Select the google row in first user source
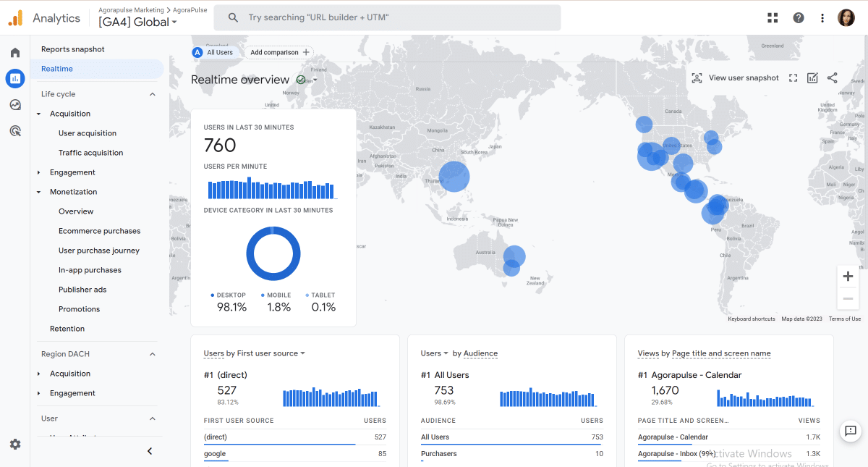868x467 pixels. [x=295, y=454]
